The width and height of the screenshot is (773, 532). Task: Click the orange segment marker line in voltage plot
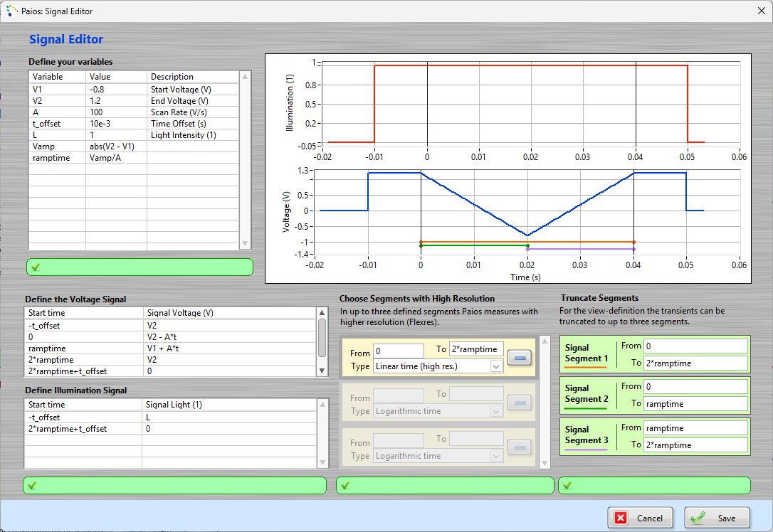pyautogui.click(x=527, y=242)
